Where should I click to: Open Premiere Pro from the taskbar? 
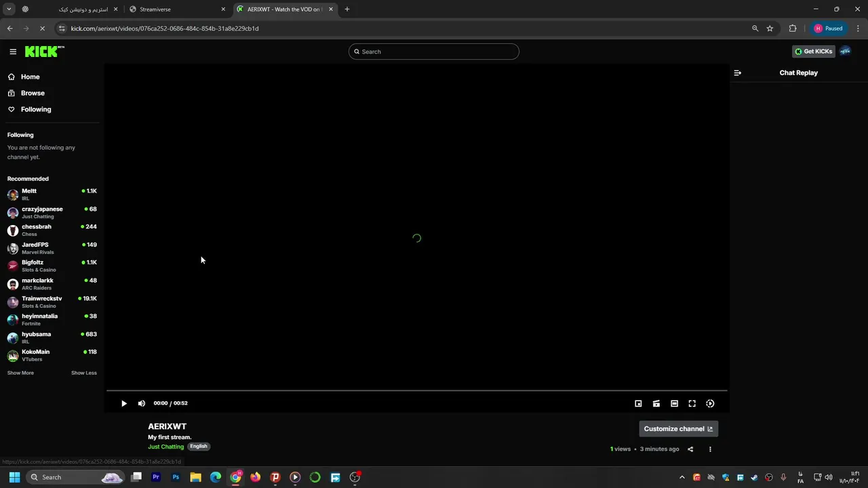(156, 477)
